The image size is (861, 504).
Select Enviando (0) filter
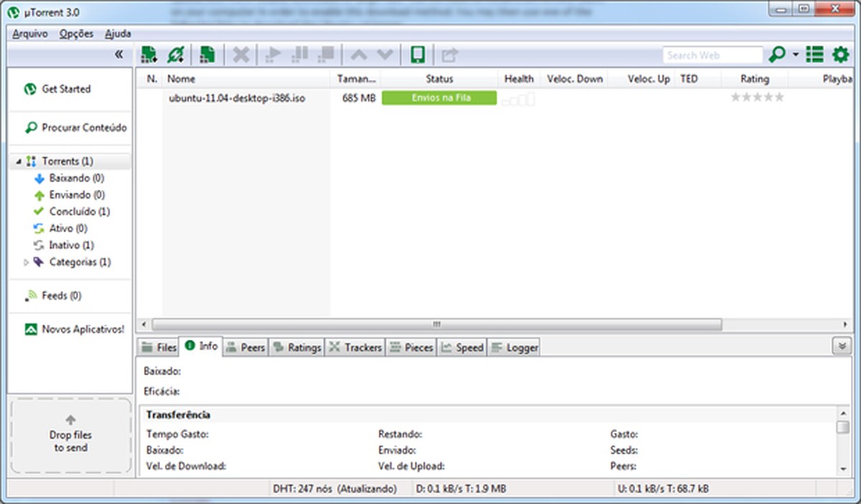[x=77, y=195]
